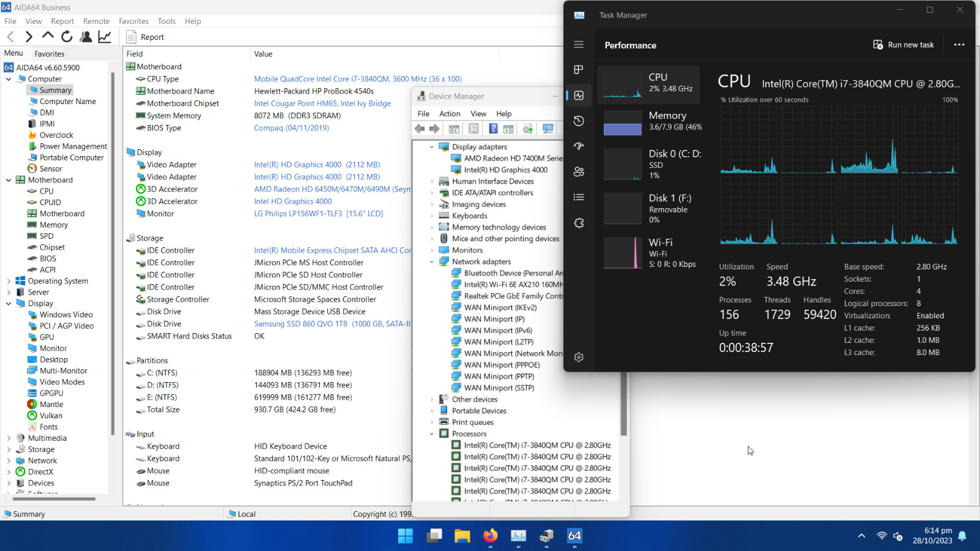Expand the Operating System tree node

tap(9, 281)
